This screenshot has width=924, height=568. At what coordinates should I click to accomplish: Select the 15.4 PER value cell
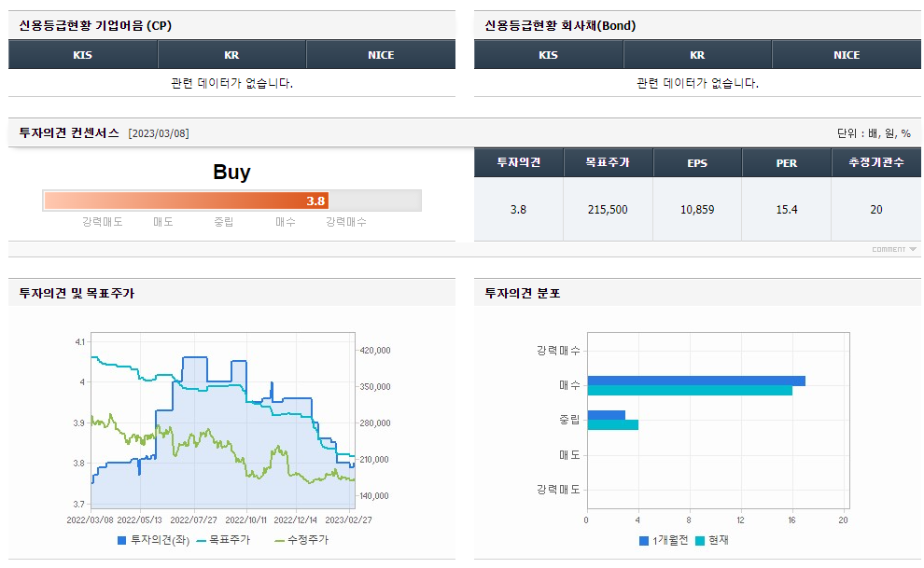coord(787,210)
